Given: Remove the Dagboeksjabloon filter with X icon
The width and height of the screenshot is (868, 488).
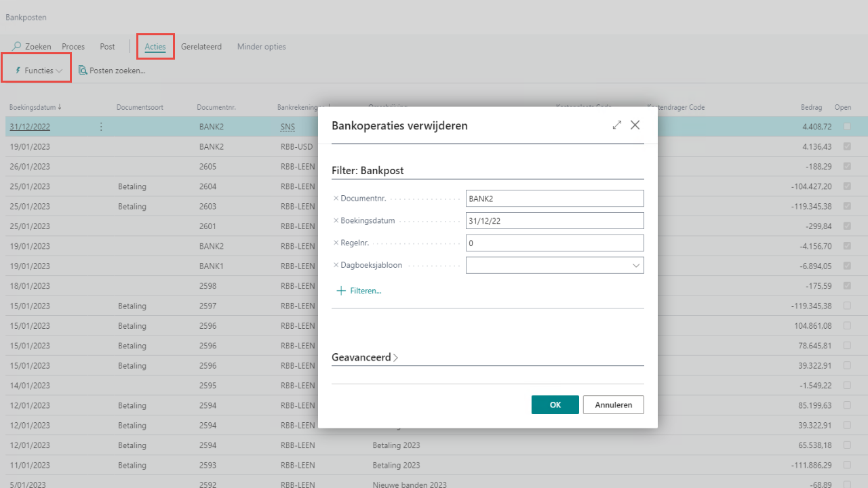Looking at the screenshot, I should click(336, 265).
